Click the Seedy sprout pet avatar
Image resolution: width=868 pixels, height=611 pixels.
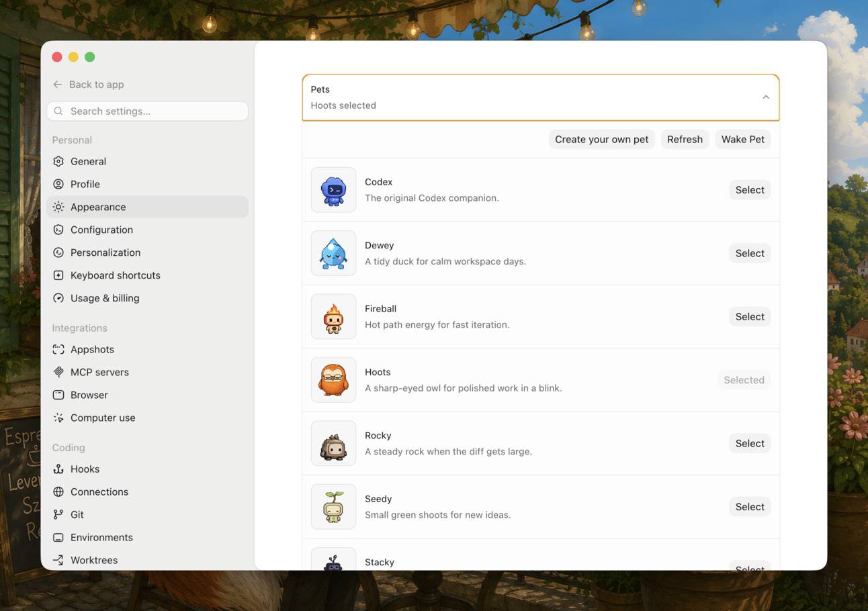pos(333,507)
